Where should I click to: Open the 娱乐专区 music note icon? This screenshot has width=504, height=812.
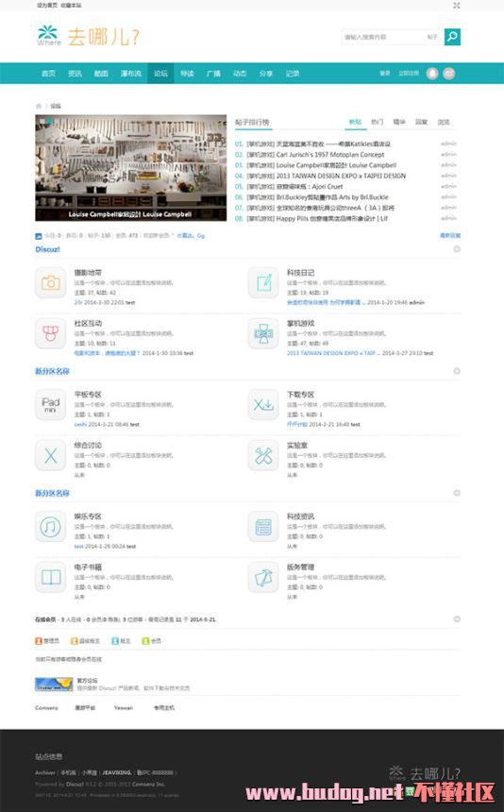tap(51, 527)
